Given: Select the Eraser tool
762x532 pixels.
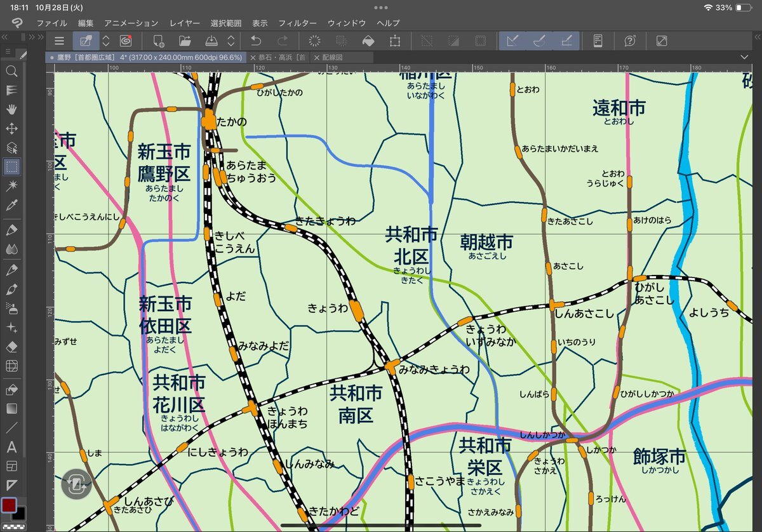Looking at the screenshot, I should (x=11, y=347).
